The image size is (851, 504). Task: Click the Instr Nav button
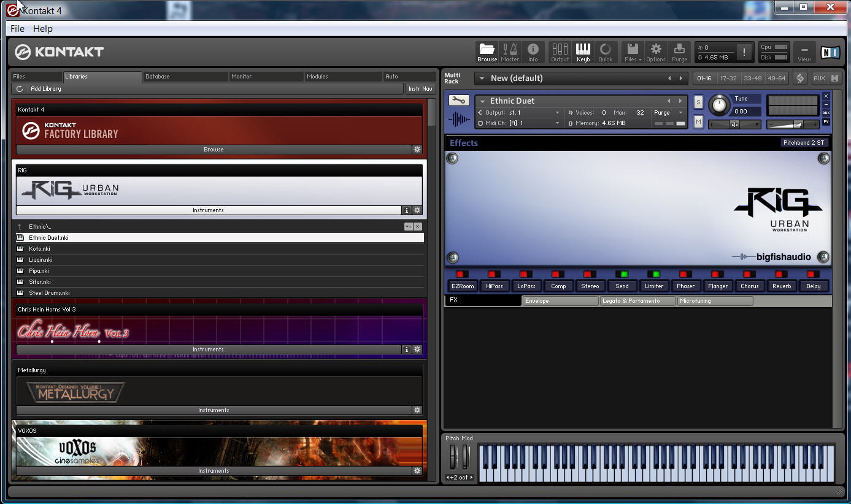420,89
